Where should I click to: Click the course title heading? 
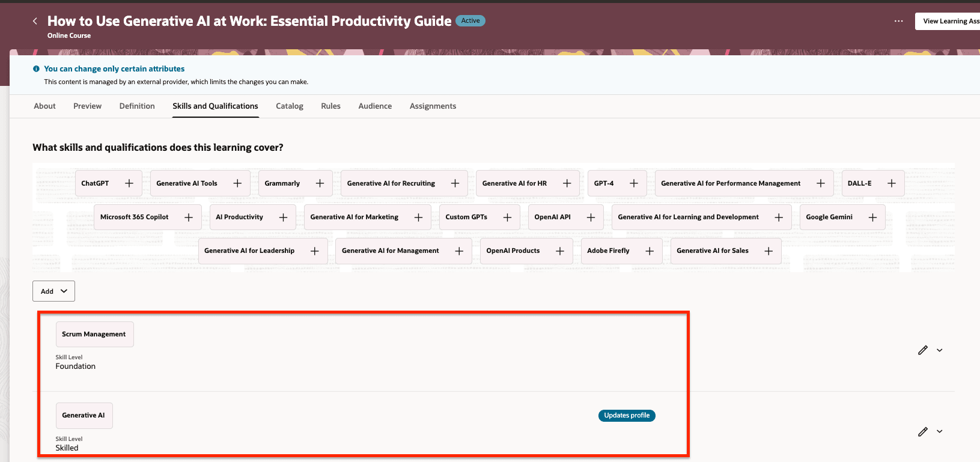click(249, 21)
